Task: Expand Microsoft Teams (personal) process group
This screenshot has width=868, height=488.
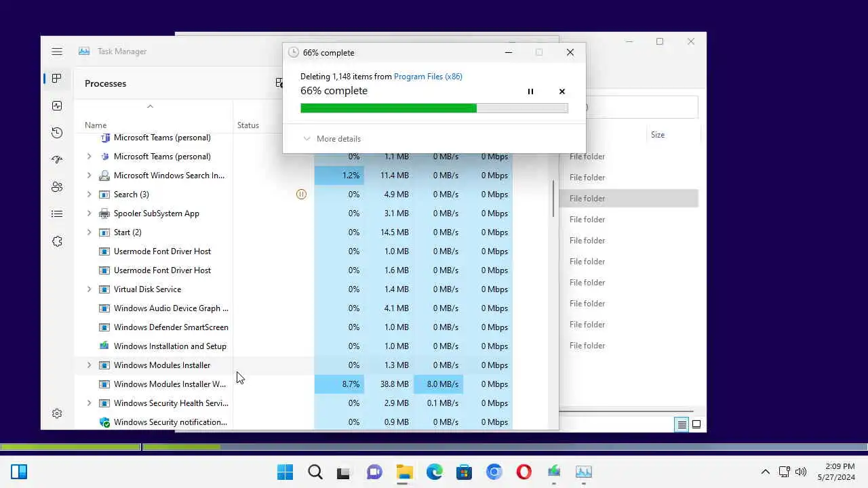Action: pos(89,157)
